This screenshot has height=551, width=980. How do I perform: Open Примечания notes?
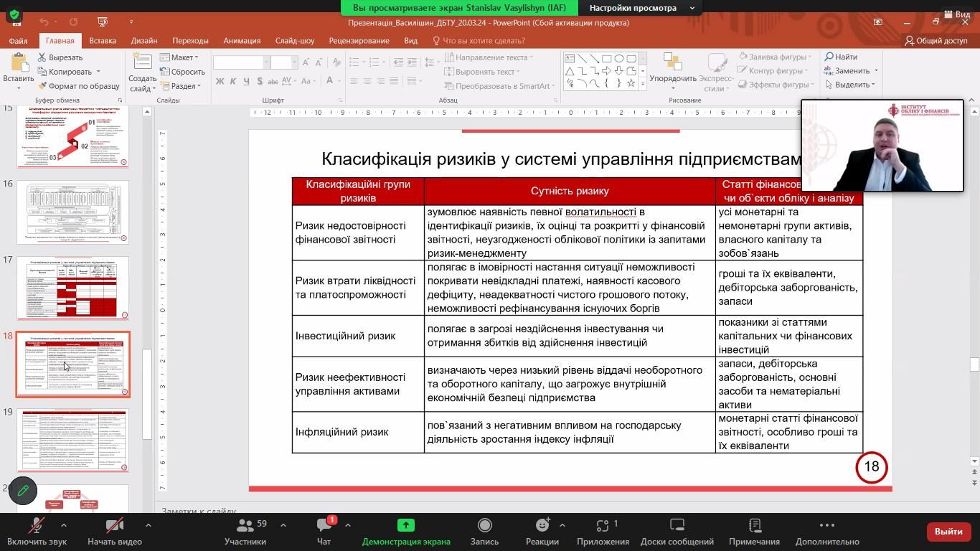tap(754, 532)
